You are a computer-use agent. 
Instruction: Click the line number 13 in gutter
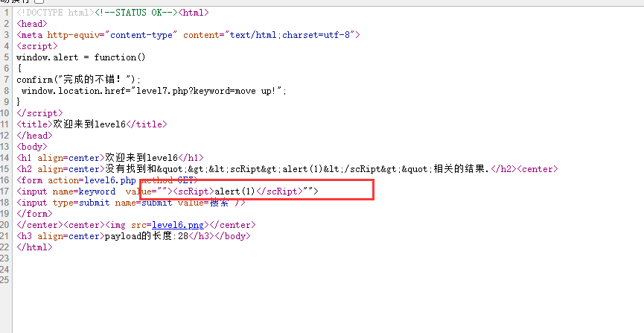tap(4, 146)
